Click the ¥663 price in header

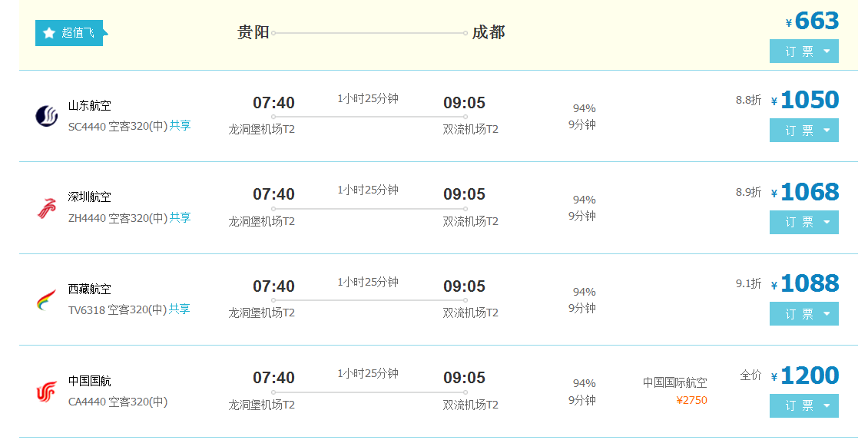pos(812,21)
